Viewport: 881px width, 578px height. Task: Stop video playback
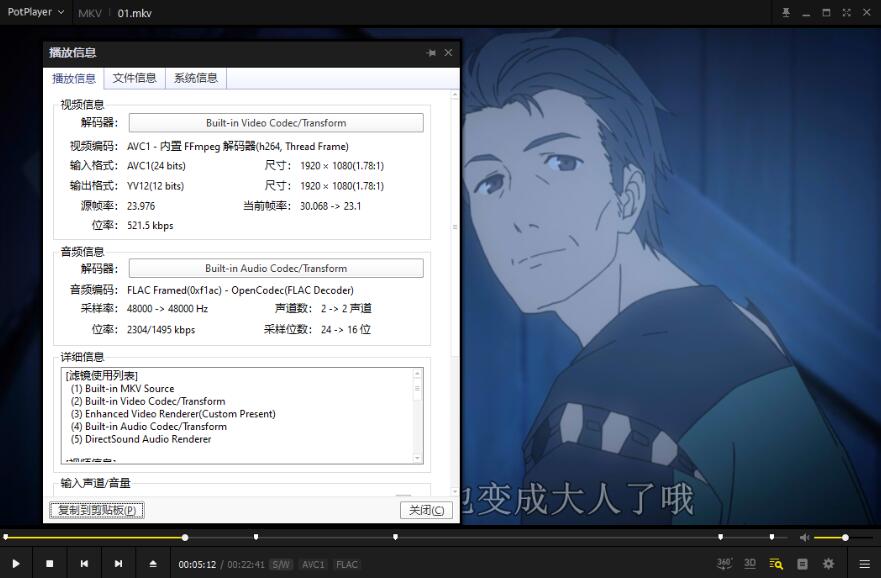pos(50,564)
